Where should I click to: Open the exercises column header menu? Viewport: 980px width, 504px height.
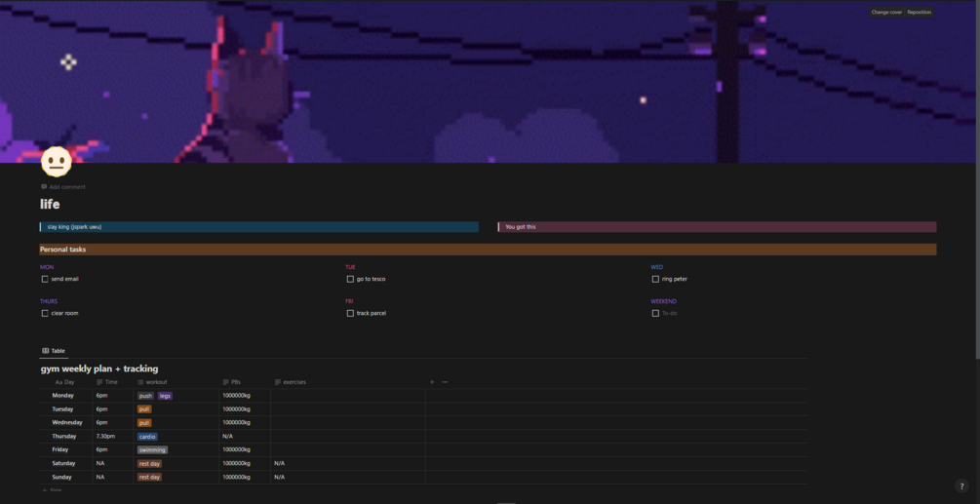348,382
